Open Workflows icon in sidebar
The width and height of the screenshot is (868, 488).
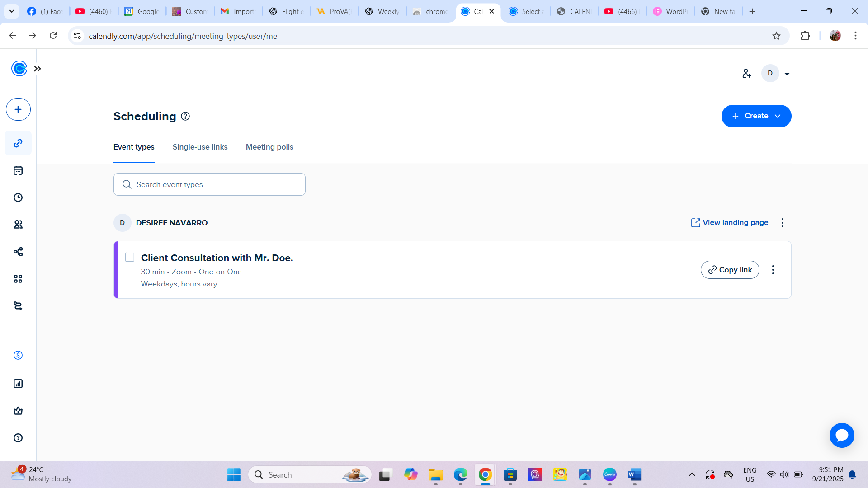click(18, 252)
